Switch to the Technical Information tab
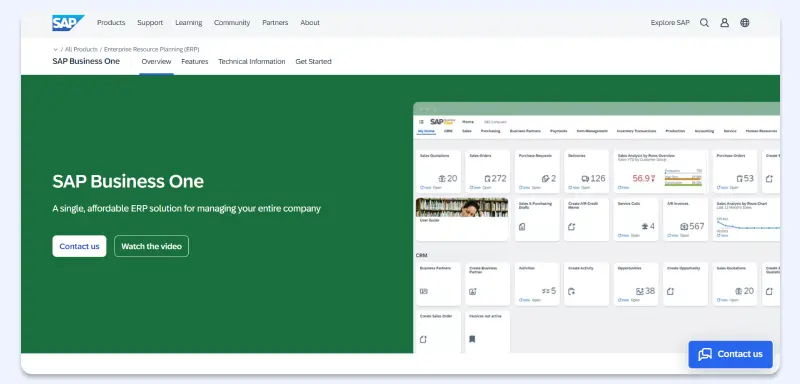800x384 pixels. 252,62
